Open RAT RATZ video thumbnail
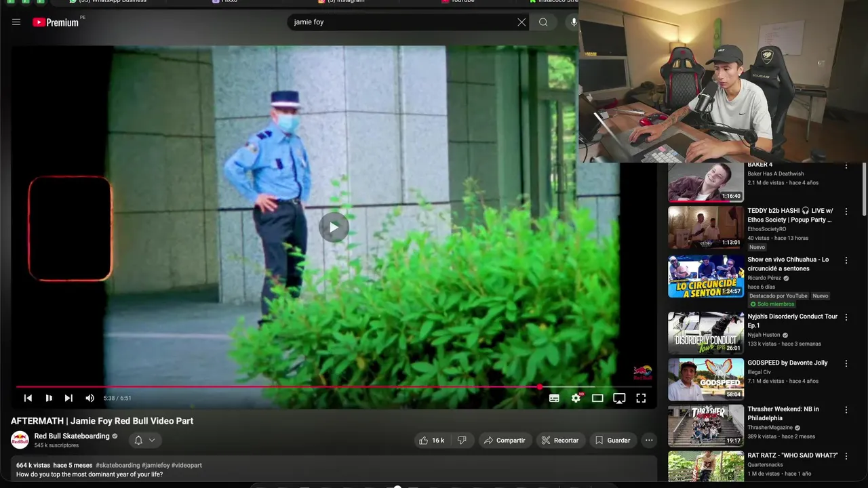Image resolution: width=868 pixels, height=488 pixels. (706, 468)
